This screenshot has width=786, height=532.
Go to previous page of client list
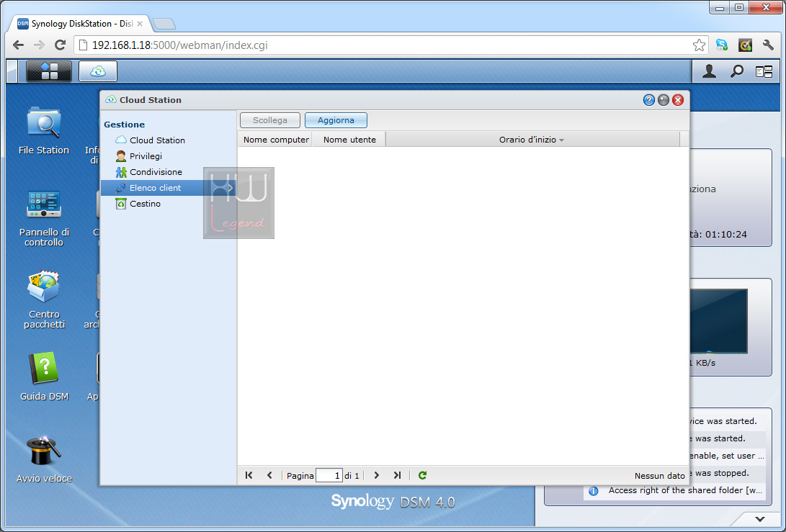point(269,475)
